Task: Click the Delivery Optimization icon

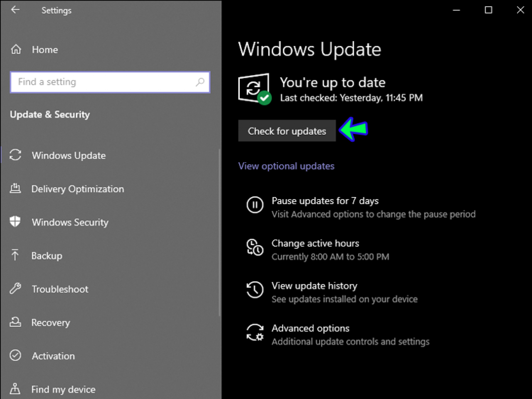Action: [x=15, y=189]
